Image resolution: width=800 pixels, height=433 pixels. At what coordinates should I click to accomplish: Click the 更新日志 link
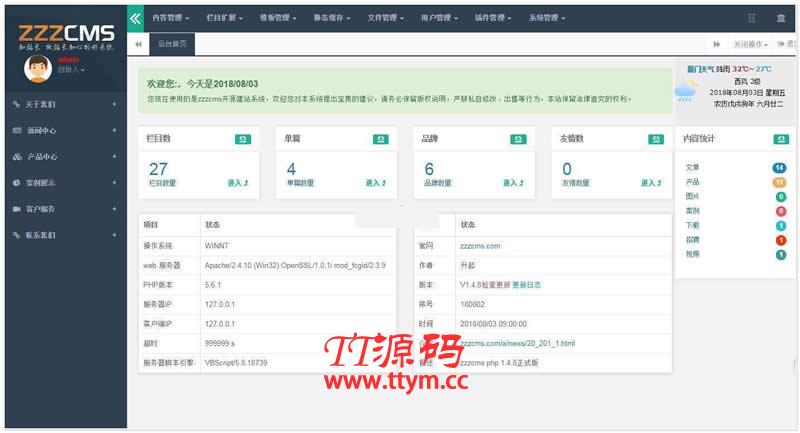click(x=527, y=285)
